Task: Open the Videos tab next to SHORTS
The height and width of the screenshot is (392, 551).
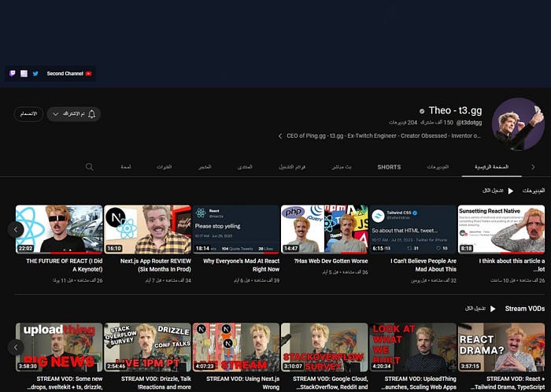Action: tap(438, 167)
